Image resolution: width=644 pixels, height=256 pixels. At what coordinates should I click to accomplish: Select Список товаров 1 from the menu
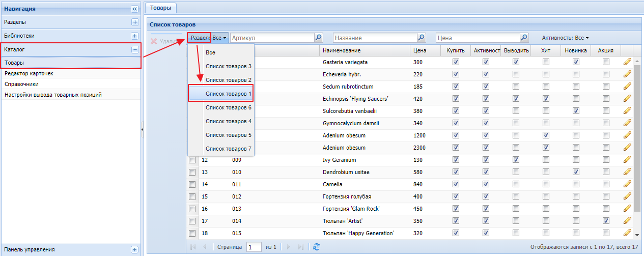pos(228,94)
